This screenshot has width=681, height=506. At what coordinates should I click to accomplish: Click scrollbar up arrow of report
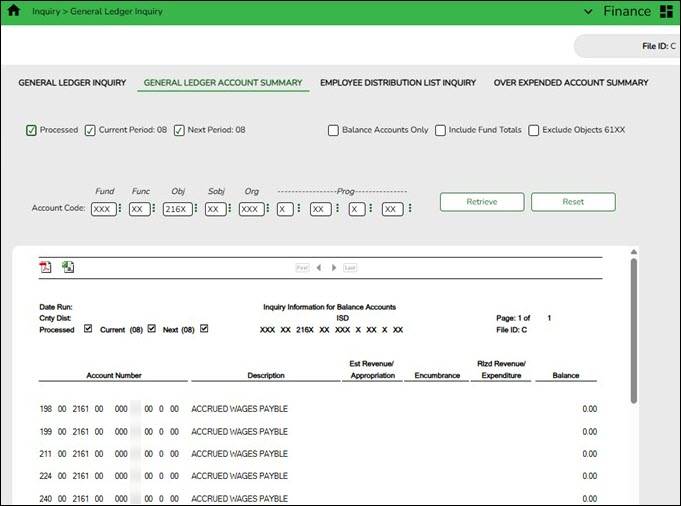pos(634,252)
